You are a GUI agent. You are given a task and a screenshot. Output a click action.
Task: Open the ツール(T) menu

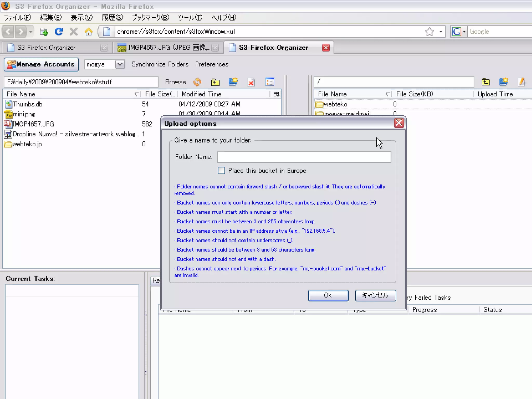click(x=190, y=18)
